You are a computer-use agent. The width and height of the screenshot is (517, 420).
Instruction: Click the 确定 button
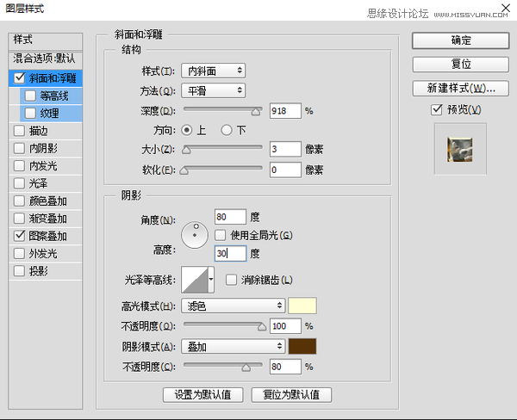(461, 40)
